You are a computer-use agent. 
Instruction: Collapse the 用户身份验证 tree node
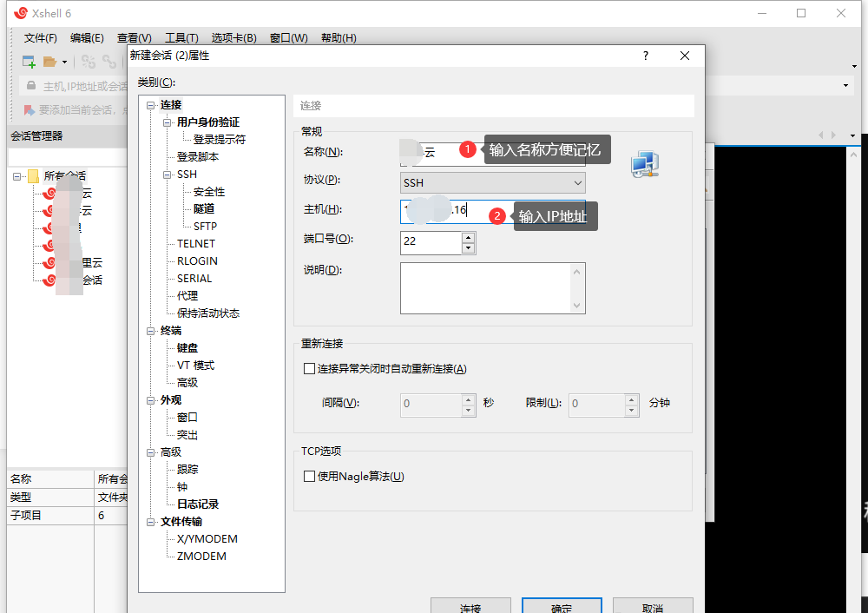[x=168, y=122]
